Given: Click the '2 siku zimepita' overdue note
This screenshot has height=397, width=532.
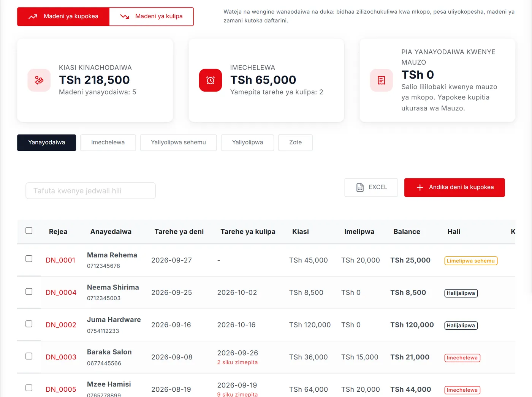Looking at the screenshot, I should pyautogui.click(x=237, y=362).
